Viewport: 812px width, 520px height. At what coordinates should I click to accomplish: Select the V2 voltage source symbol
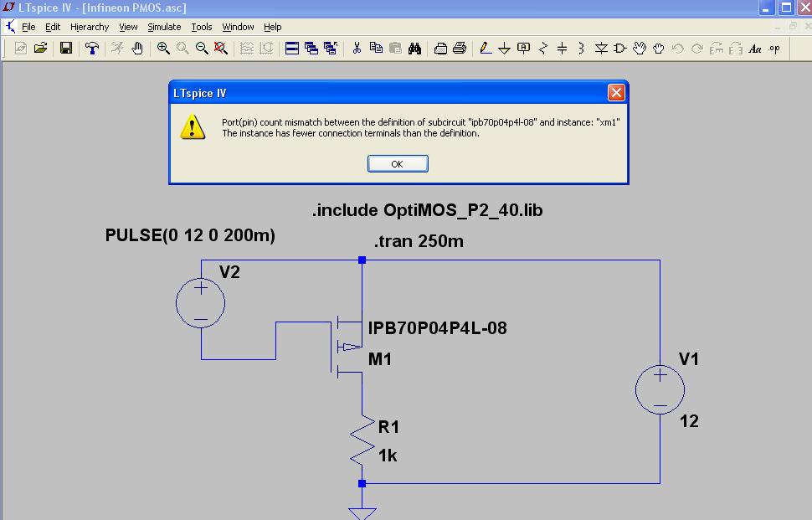tap(200, 303)
